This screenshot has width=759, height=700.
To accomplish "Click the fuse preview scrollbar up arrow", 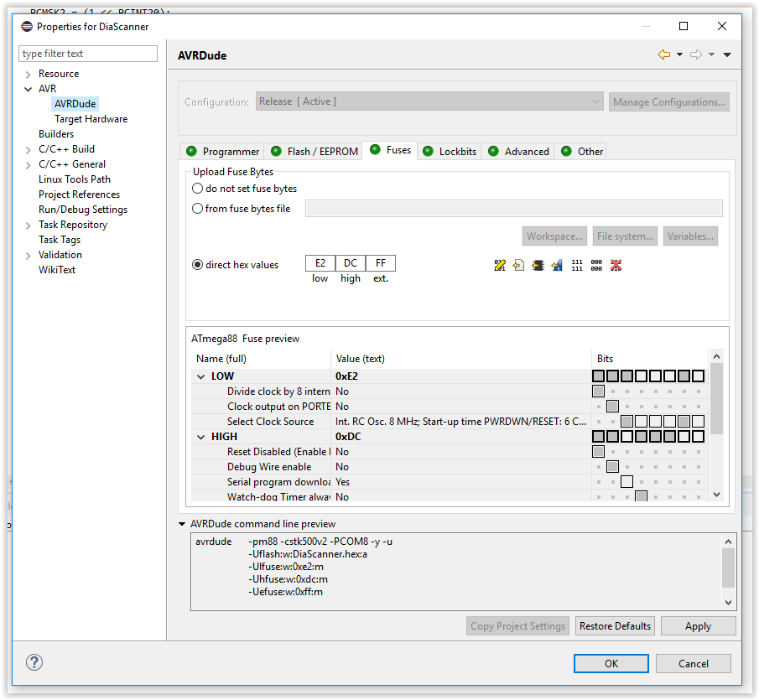I will point(717,356).
